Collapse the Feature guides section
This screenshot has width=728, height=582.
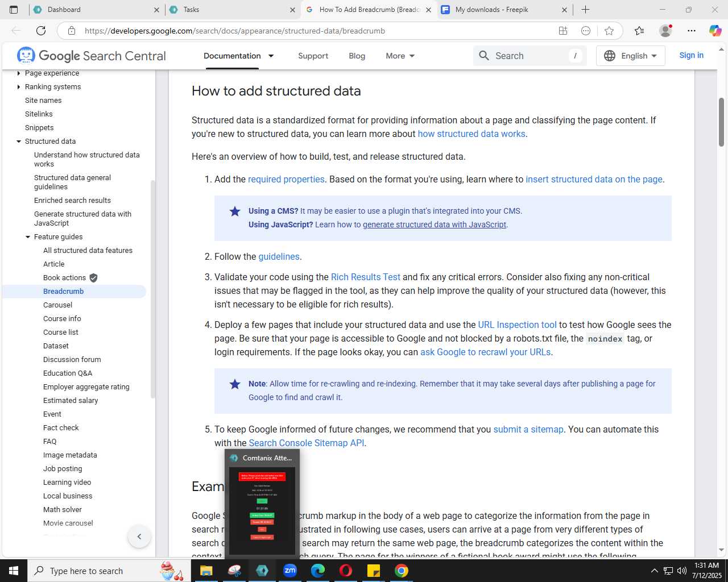(x=28, y=237)
